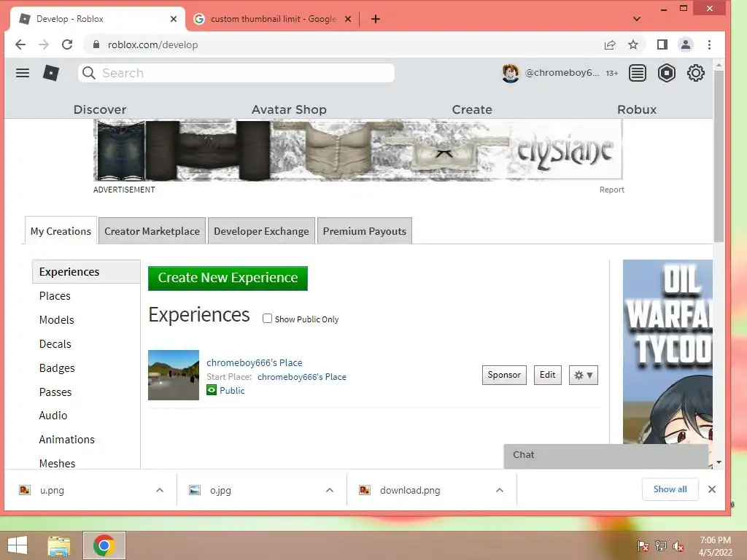Open the Chrome profile icon
Screen dimensions: 747x560
686,44
